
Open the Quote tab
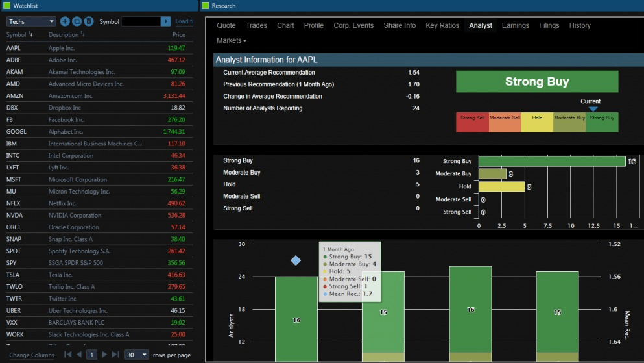[x=226, y=25]
